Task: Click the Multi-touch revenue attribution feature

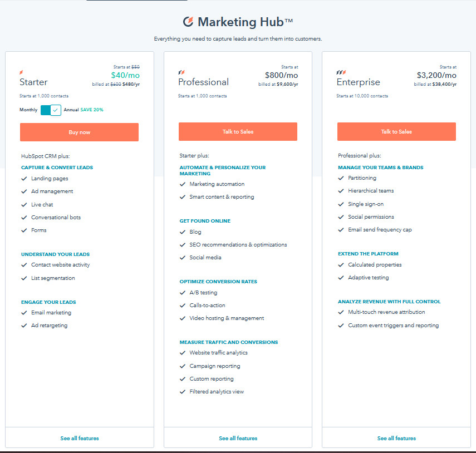Action: click(386, 312)
